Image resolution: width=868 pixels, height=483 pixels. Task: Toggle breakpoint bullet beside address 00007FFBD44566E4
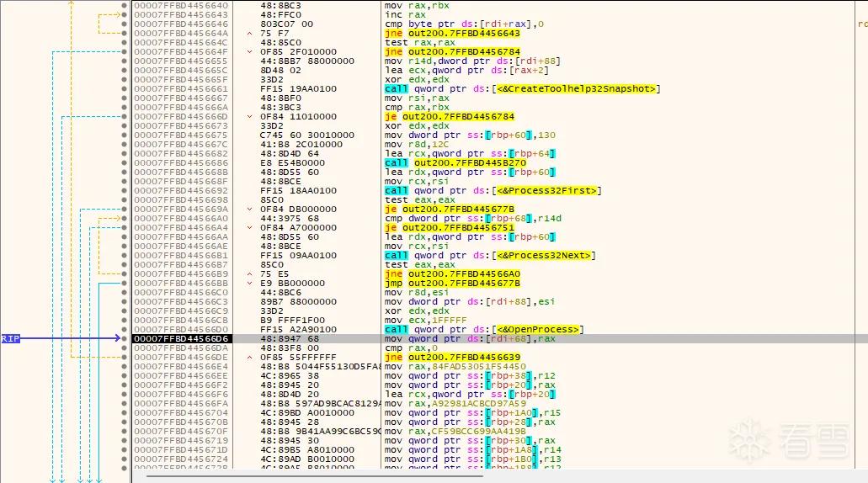click(124, 366)
